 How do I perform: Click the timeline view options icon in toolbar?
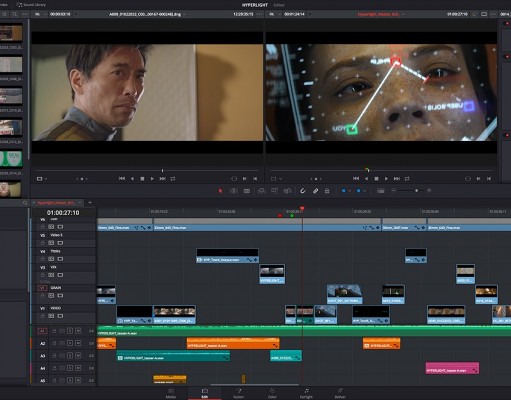pos(380,191)
